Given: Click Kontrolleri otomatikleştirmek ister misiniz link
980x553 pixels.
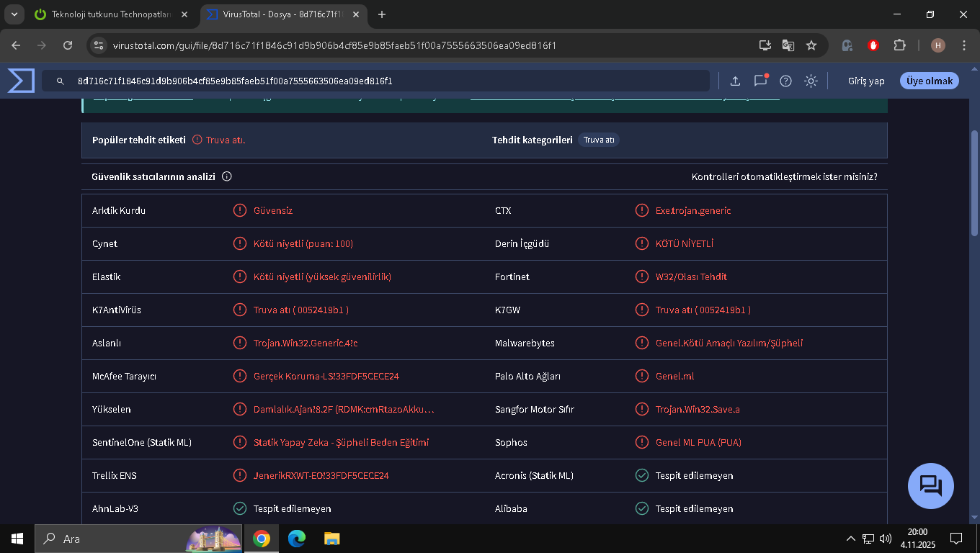Looking at the screenshot, I should coord(785,176).
